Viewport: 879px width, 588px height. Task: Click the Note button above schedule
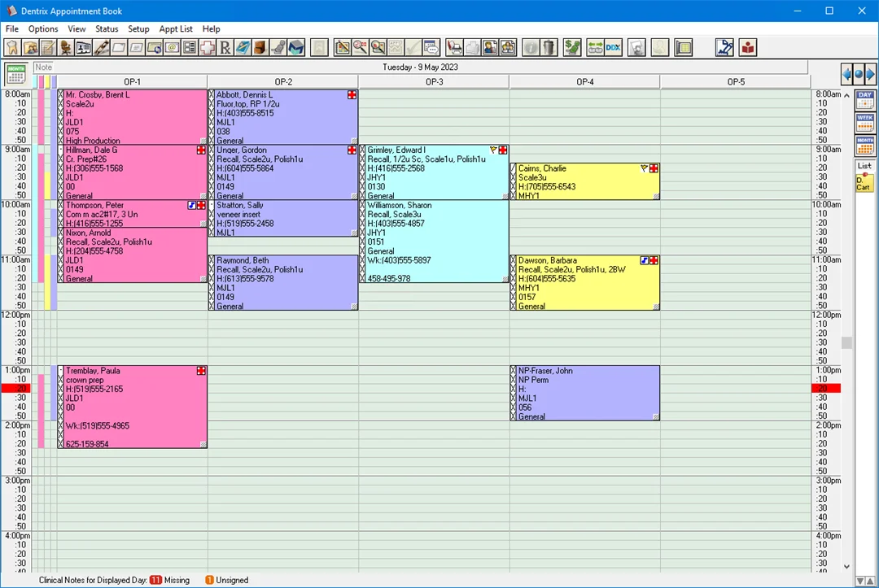pyautogui.click(x=44, y=68)
